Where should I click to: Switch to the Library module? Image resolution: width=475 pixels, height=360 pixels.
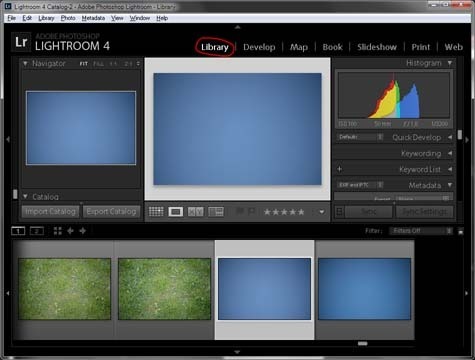coord(215,47)
